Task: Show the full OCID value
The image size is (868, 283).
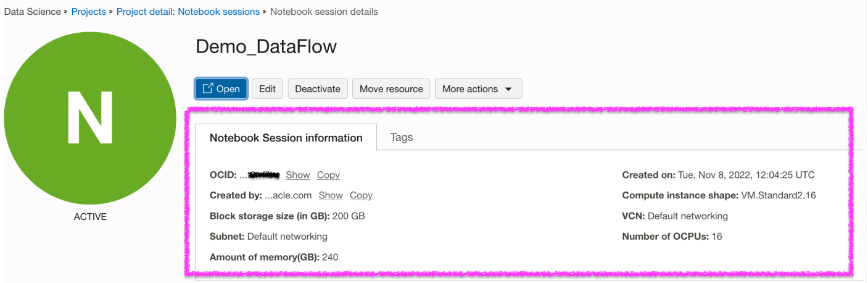Action: tap(298, 175)
